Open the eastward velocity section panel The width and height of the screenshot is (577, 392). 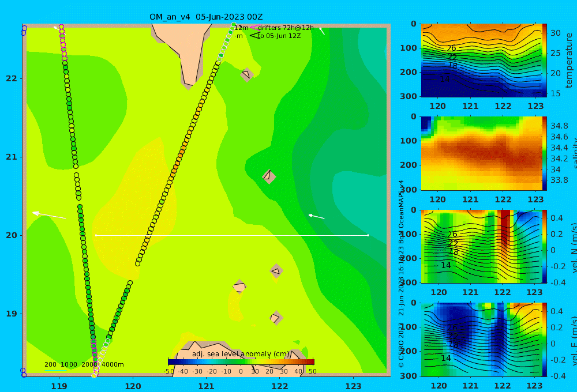[481, 340]
